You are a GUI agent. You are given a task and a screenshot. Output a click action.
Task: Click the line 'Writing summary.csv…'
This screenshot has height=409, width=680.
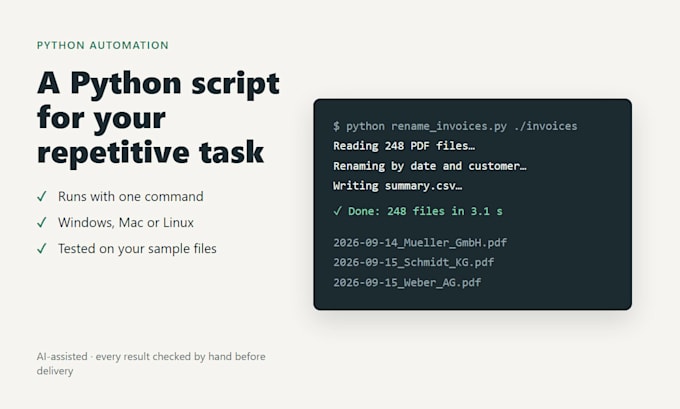(x=397, y=186)
